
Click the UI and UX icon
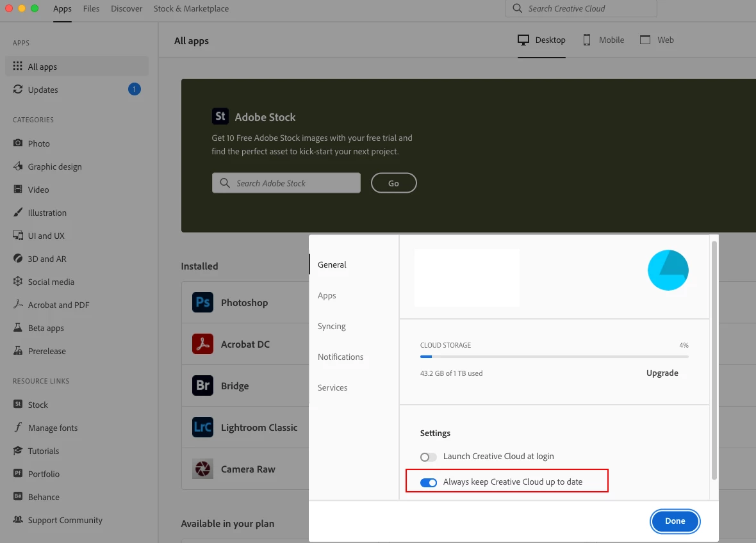point(18,236)
